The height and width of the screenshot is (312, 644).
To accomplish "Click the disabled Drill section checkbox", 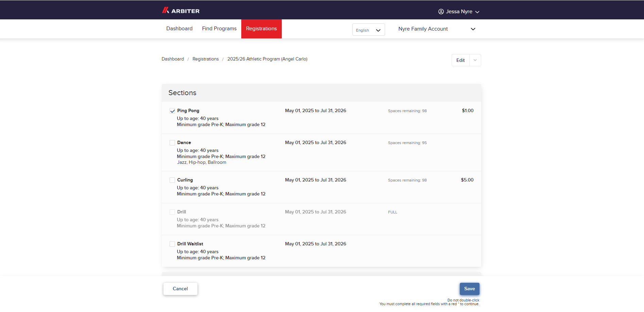I will point(172,212).
